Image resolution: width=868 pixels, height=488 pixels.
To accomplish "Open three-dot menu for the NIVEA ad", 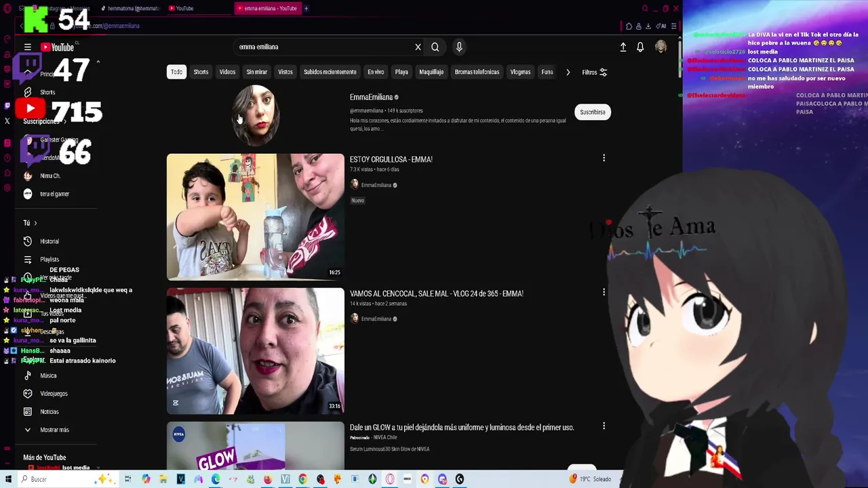I will click(x=604, y=426).
